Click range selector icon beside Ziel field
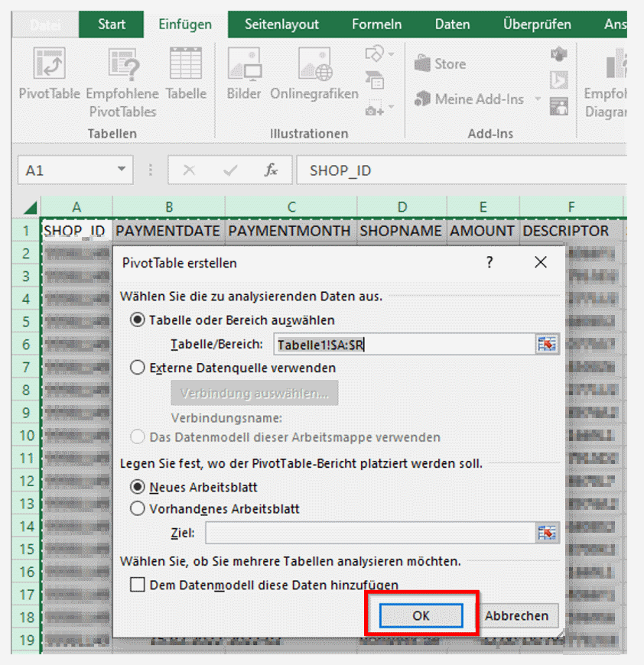 pyautogui.click(x=547, y=533)
